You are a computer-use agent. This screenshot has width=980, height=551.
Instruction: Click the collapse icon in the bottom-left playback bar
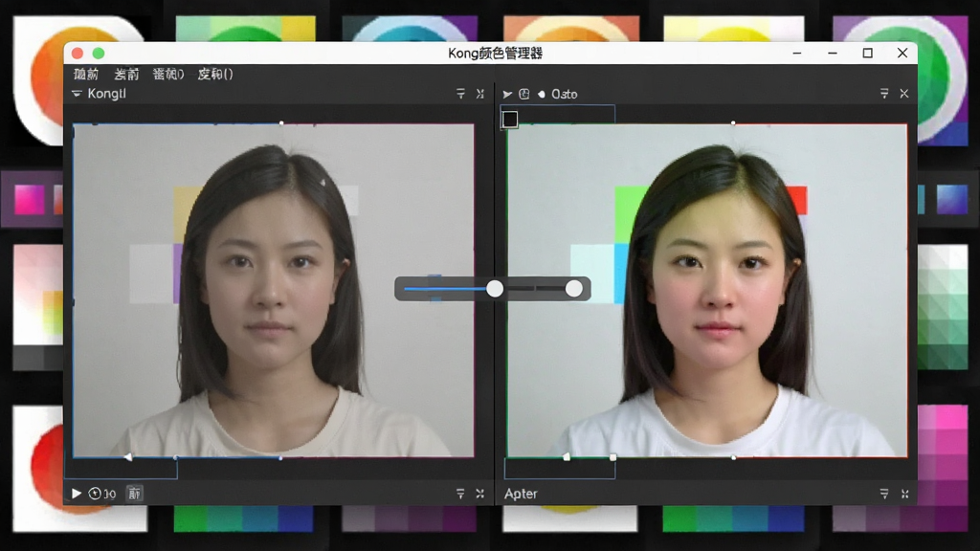coord(480,494)
